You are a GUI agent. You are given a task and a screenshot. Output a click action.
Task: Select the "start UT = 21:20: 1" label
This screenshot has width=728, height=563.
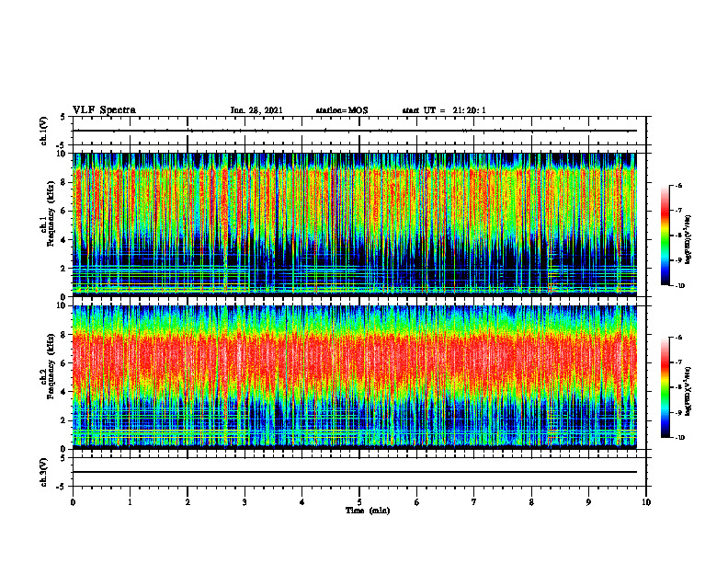(x=444, y=110)
